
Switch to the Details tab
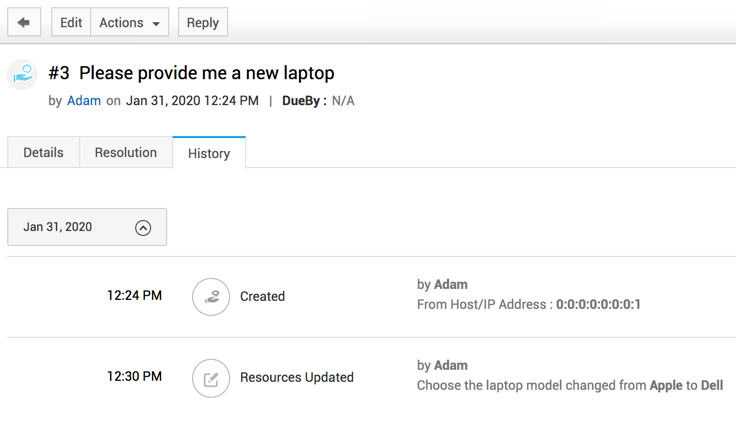tap(43, 153)
